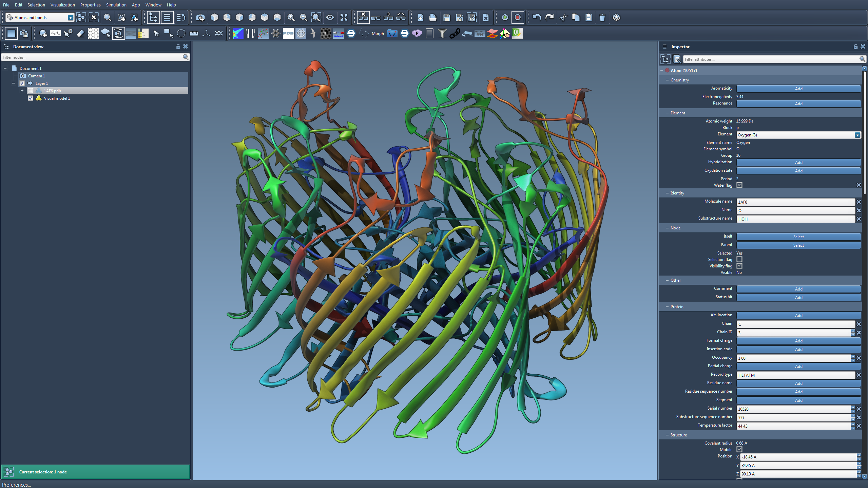This screenshot has width=868, height=488.
Task: Click the H-bond app icon
Action: [339, 33]
